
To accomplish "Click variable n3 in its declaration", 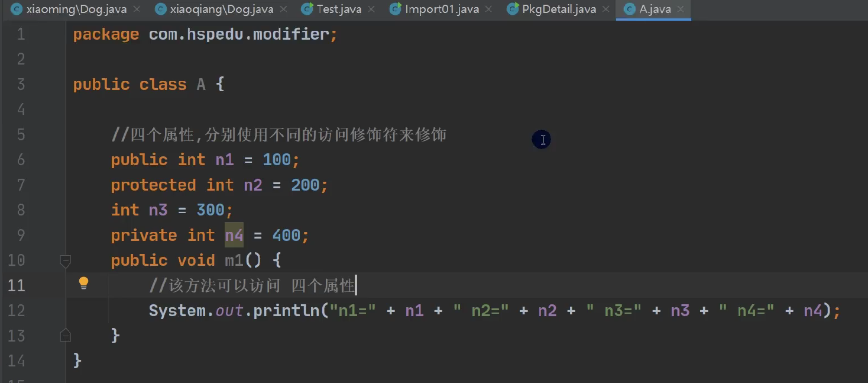I will (x=158, y=210).
